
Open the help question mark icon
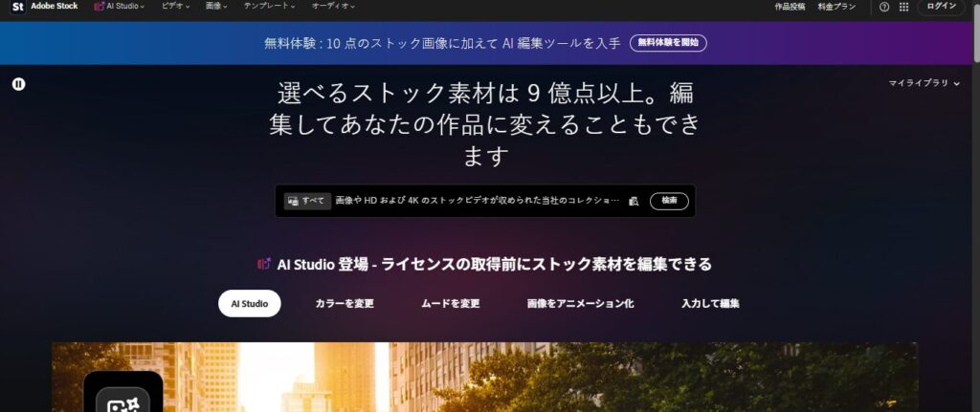(883, 7)
